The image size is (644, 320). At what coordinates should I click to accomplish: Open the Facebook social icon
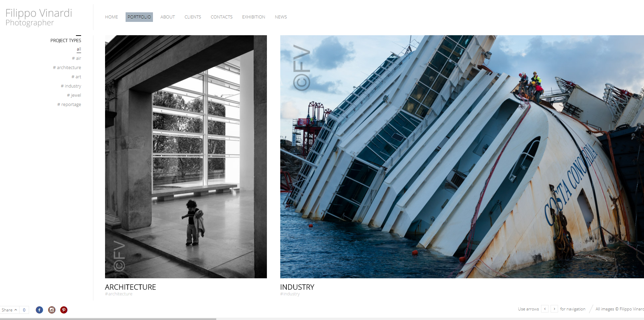[39, 310]
